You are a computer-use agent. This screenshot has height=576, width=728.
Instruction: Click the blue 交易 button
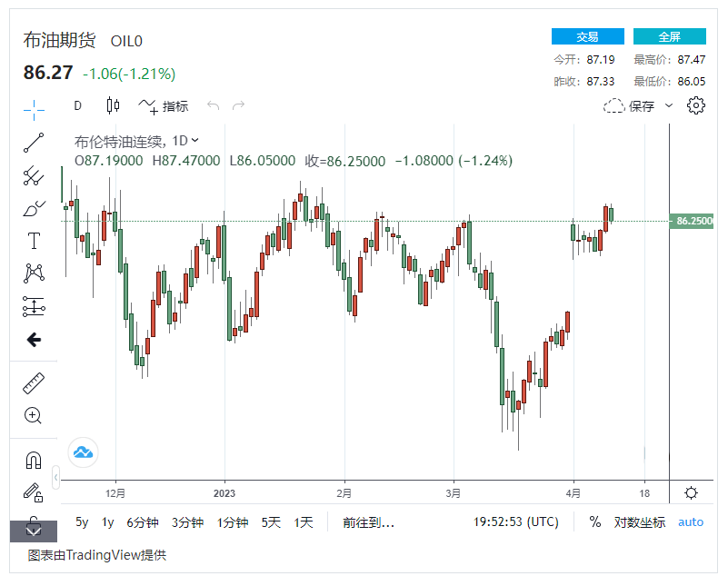587,36
